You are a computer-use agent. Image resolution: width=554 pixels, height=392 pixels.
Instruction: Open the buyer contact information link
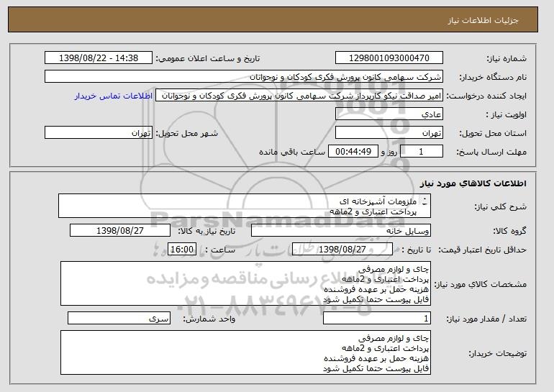click(114, 96)
